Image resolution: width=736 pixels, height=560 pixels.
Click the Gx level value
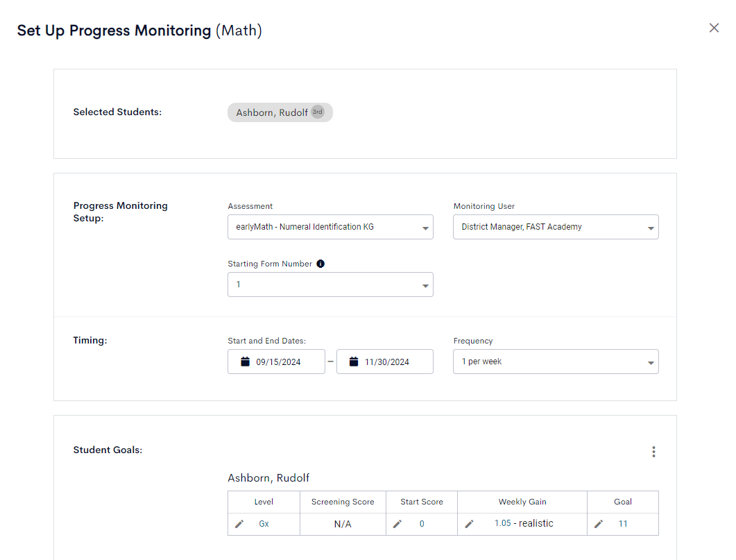[264, 524]
